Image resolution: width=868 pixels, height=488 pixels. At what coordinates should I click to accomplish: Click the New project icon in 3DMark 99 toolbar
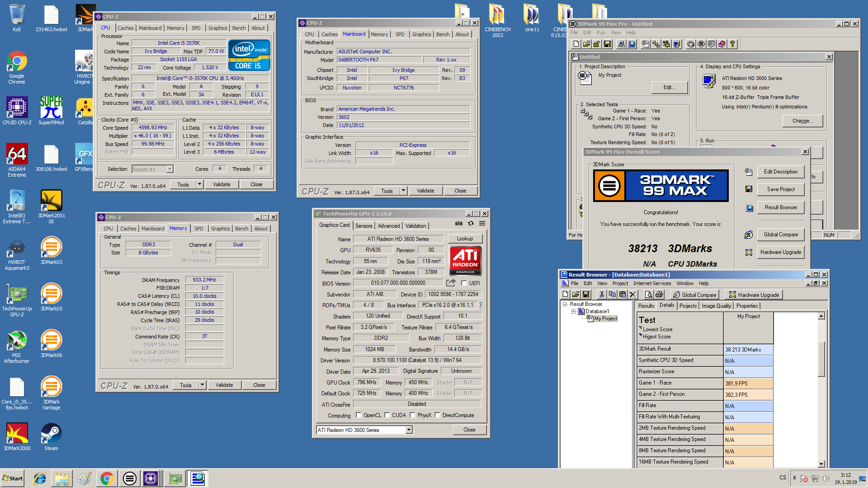(x=576, y=44)
